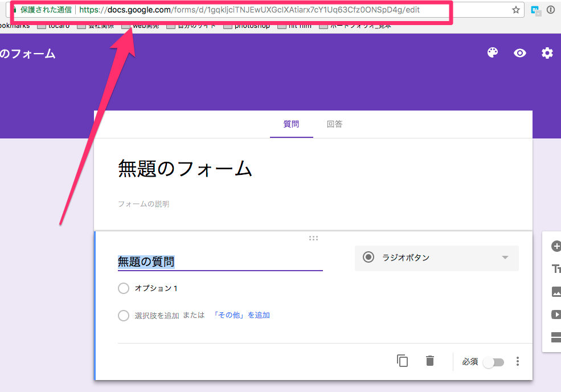Image resolution: width=561 pixels, height=392 pixels.
Task: Duplicate the question with the copy icon
Action: point(403,361)
